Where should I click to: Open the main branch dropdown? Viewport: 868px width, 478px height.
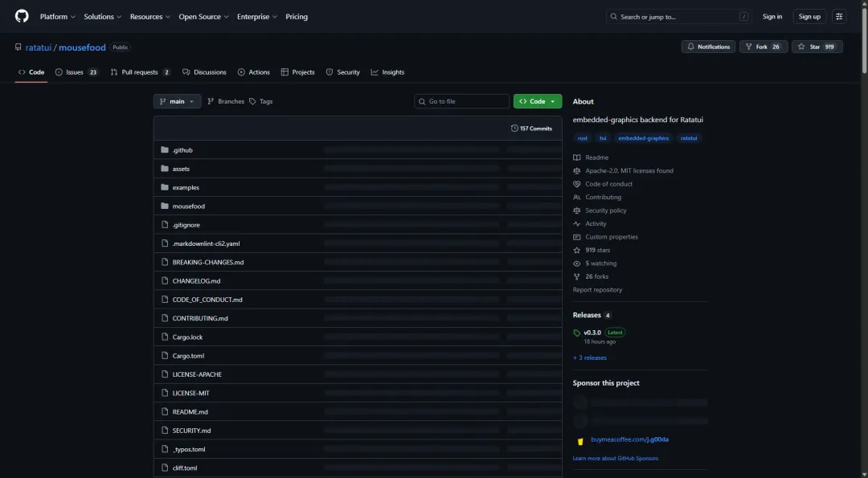click(177, 101)
